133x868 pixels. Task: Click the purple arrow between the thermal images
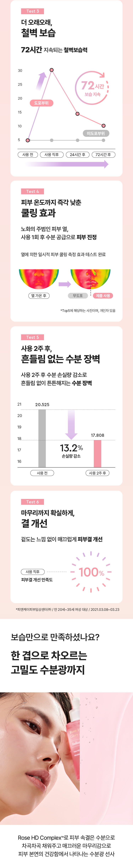pos(65,284)
